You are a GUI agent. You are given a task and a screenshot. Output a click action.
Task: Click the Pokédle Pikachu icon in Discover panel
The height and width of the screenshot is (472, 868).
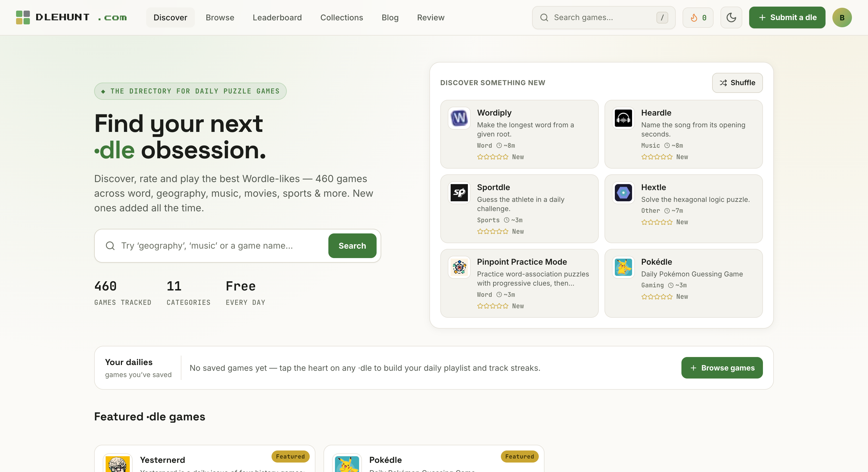(x=623, y=267)
